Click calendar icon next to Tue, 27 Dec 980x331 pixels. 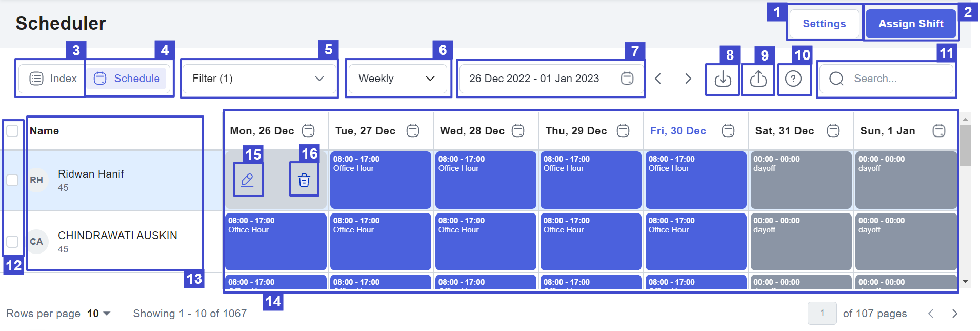coord(413,131)
